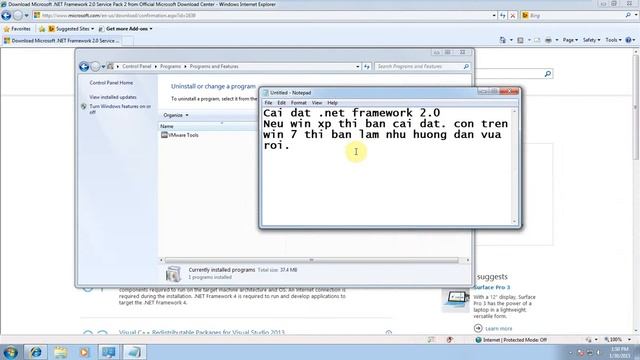Click Internet Explorer back button
The width and height of the screenshot is (640, 360).
[6, 16]
